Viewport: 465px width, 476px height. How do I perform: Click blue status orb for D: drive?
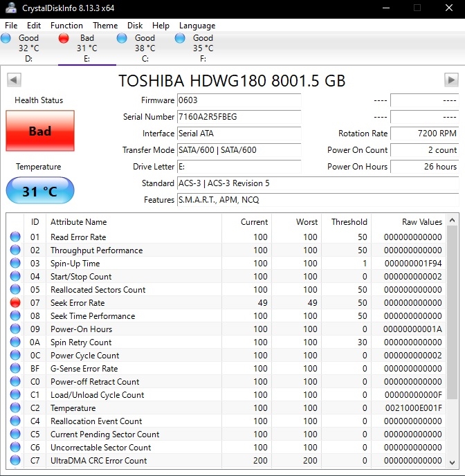[6, 38]
